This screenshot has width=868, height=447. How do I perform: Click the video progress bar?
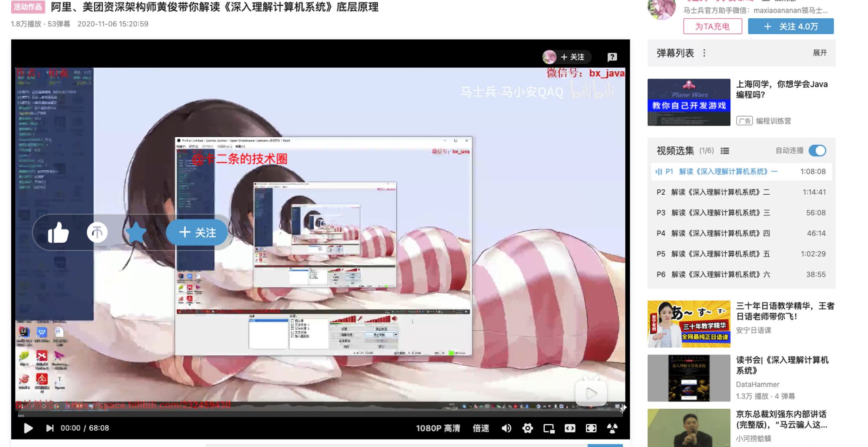pyautogui.click(x=320, y=416)
